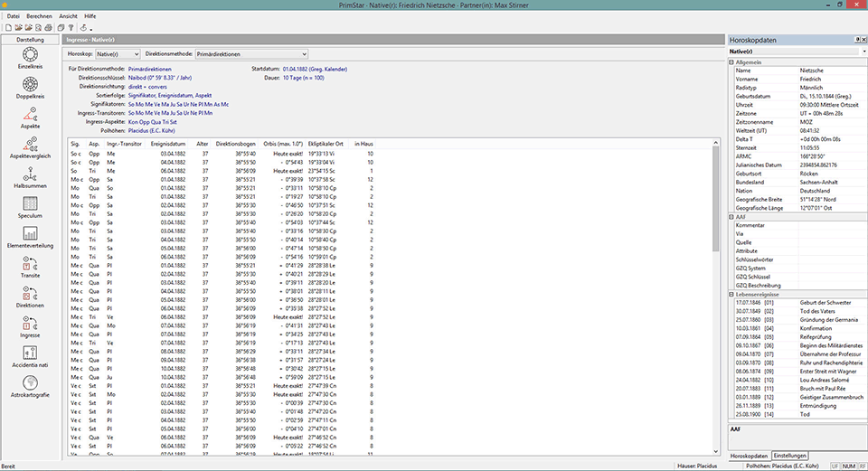Image resolution: width=868 pixels, height=471 pixels.
Task: Click the results table vertical scrollbar thumb
Action: click(x=716, y=198)
